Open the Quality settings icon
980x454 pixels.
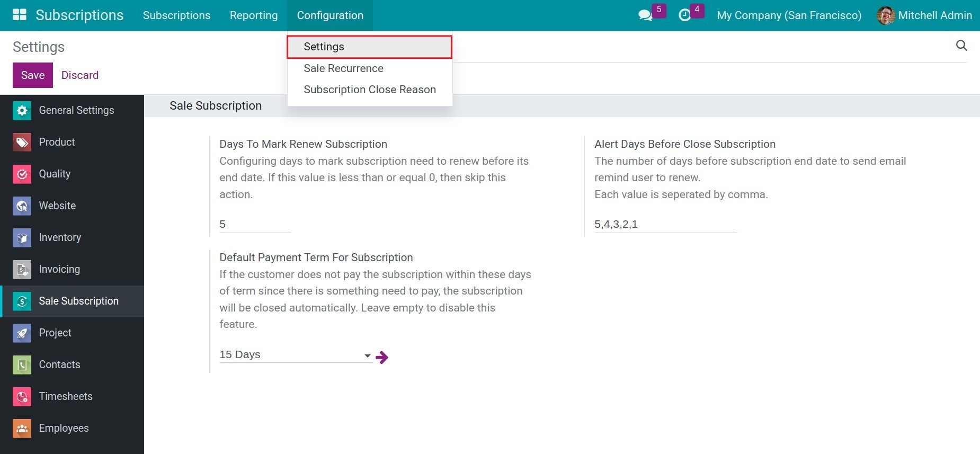22,174
